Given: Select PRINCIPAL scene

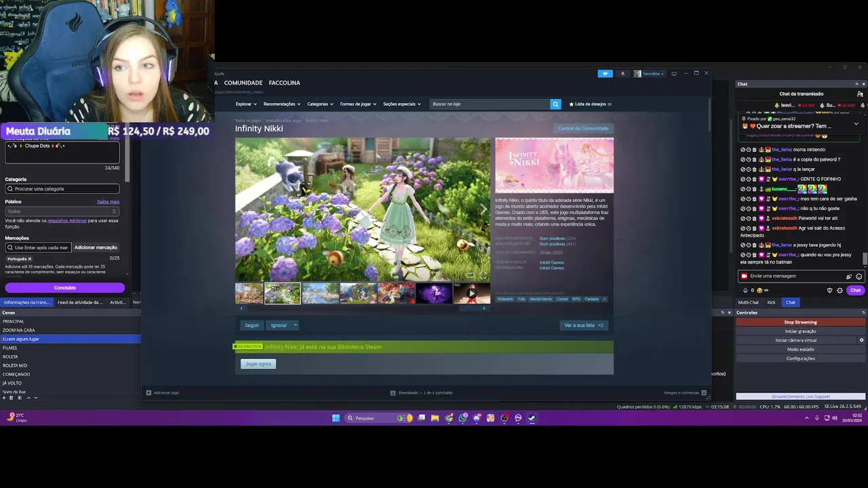Looking at the screenshot, I should click(70, 321).
